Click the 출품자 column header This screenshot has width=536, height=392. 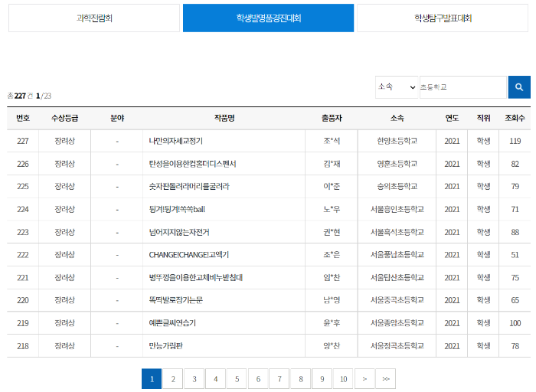pos(332,118)
